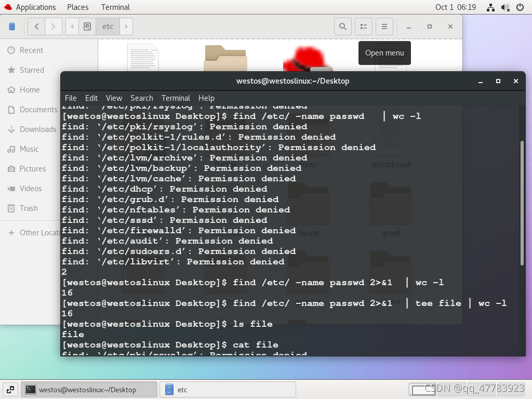Maximize the terminal window

coord(498,81)
